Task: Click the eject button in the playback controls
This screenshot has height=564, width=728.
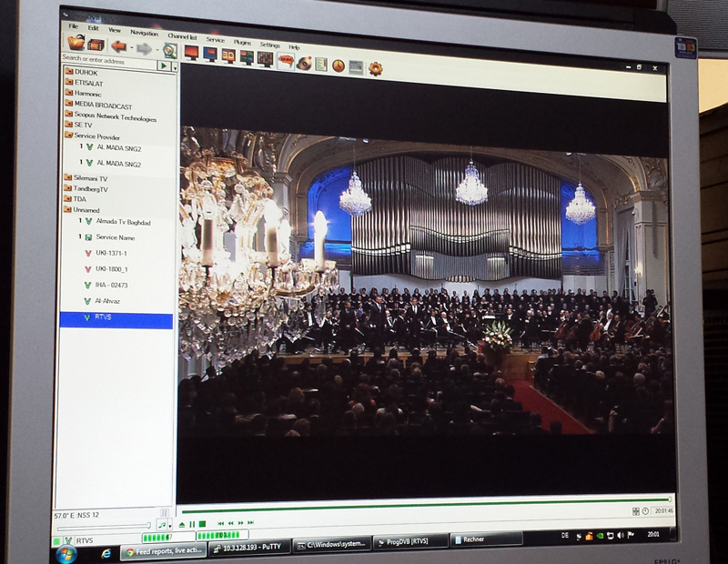Action: (x=181, y=524)
